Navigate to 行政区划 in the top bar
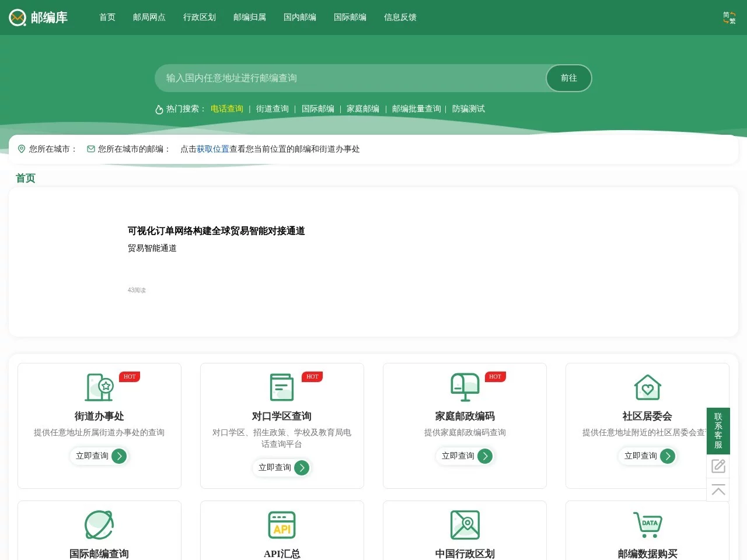The height and width of the screenshot is (560, 747). click(200, 17)
